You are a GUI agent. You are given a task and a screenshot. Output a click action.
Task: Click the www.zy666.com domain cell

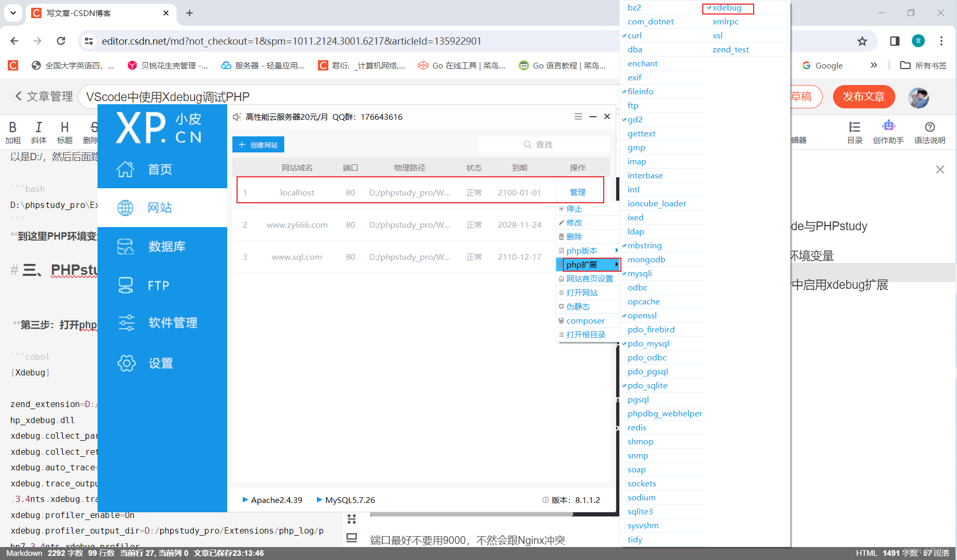click(297, 225)
